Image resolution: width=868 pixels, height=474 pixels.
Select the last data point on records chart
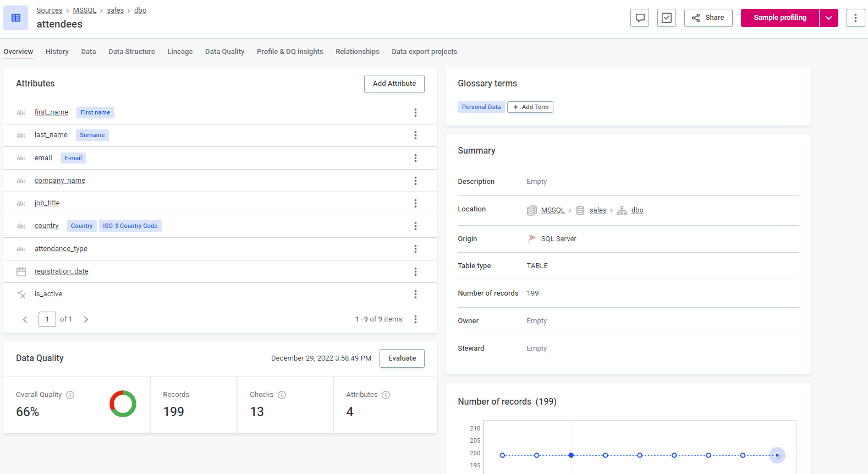(x=777, y=455)
